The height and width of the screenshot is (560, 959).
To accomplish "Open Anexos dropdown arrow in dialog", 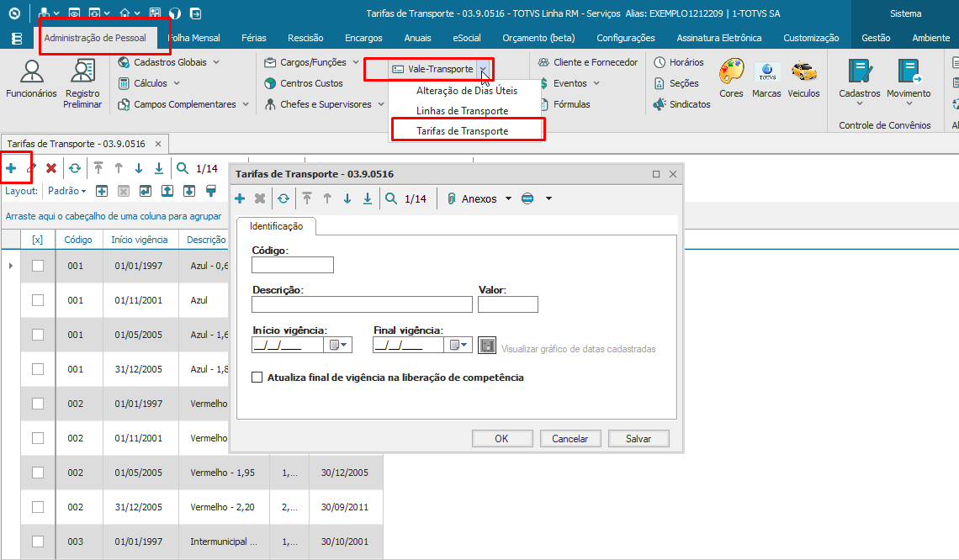I will point(508,198).
